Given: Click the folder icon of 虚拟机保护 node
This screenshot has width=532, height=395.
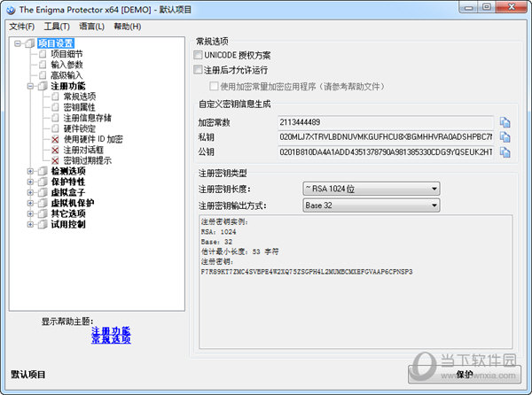Looking at the screenshot, I should (43, 203).
